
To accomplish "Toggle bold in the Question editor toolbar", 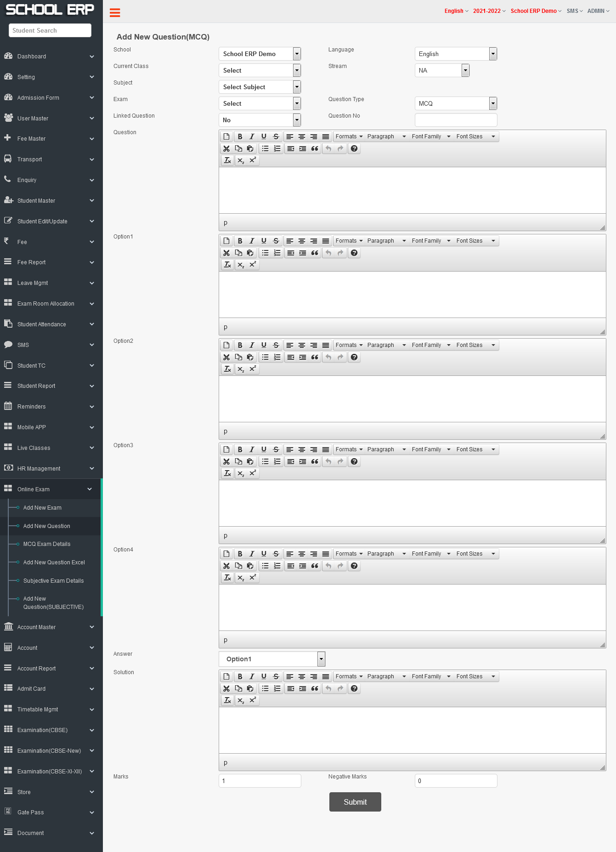I will coord(240,136).
